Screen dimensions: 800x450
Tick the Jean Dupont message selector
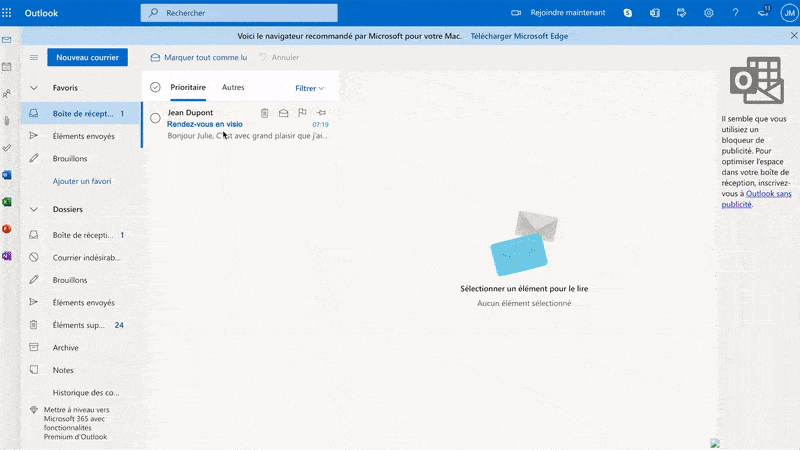155,118
